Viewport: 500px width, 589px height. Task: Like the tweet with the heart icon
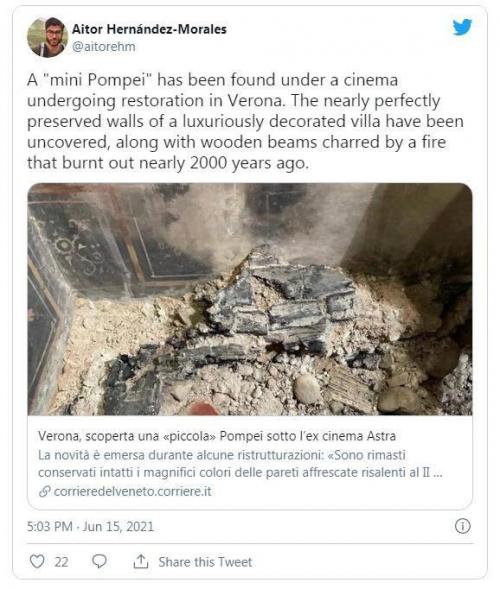tap(37, 562)
